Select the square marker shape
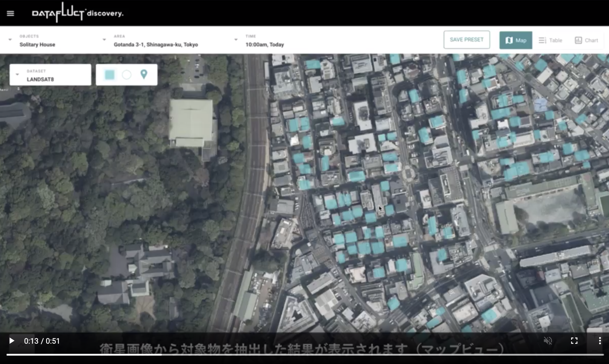Viewport: 609px width, 364px height. pos(110,75)
